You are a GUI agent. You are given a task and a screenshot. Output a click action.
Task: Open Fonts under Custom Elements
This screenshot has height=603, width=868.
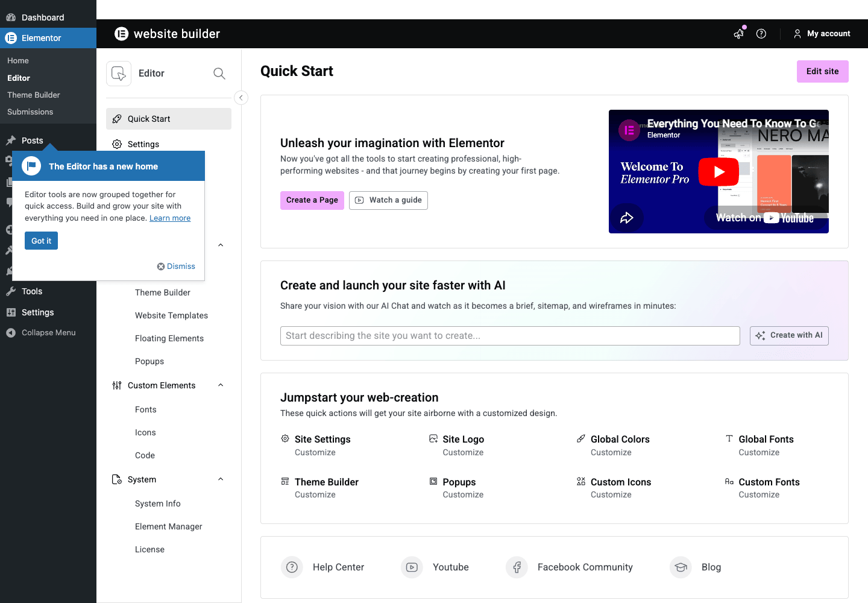pyautogui.click(x=146, y=409)
